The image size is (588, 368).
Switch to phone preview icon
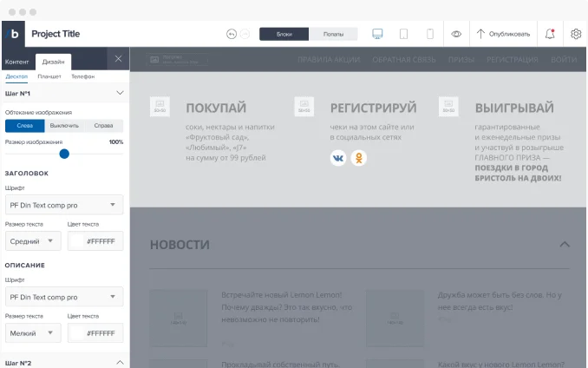(430, 34)
